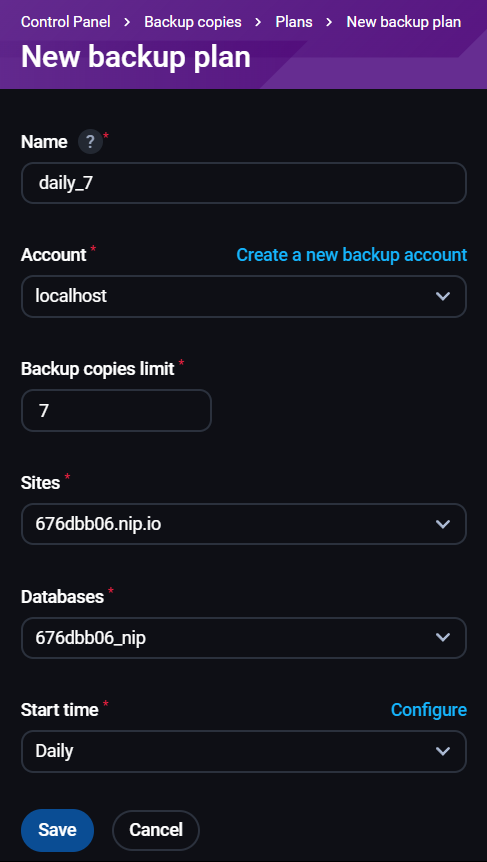This screenshot has width=487, height=862.
Task: Open the 676dbb06.nip.io Sites dropdown
Action: [x=244, y=524]
